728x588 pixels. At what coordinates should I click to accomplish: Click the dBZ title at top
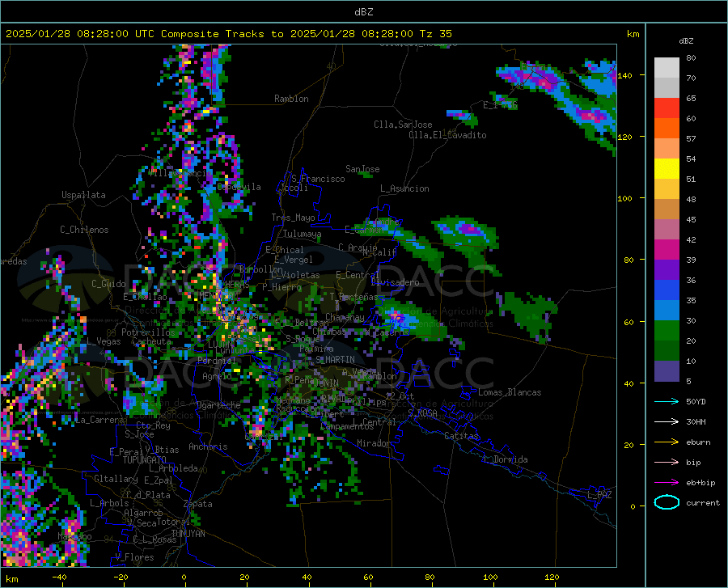(363, 12)
